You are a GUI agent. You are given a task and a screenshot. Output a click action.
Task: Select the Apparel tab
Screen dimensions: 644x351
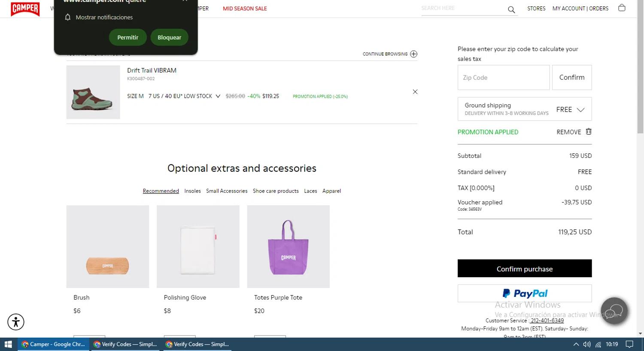tap(331, 191)
